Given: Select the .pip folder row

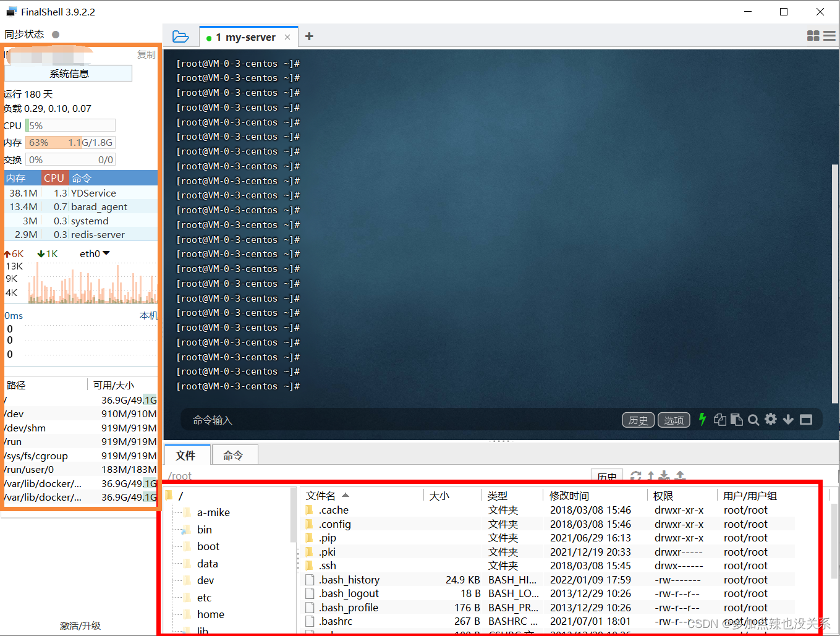Looking at the screenshot, I should coord(548,538).
